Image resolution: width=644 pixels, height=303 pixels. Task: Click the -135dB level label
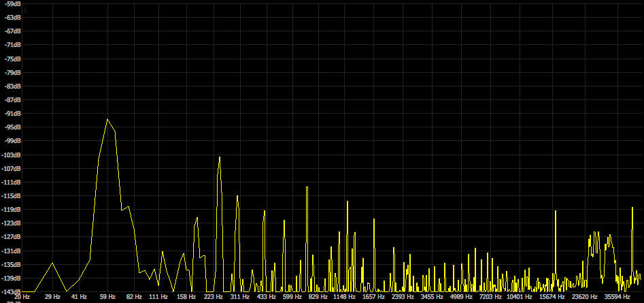point(10,264)
